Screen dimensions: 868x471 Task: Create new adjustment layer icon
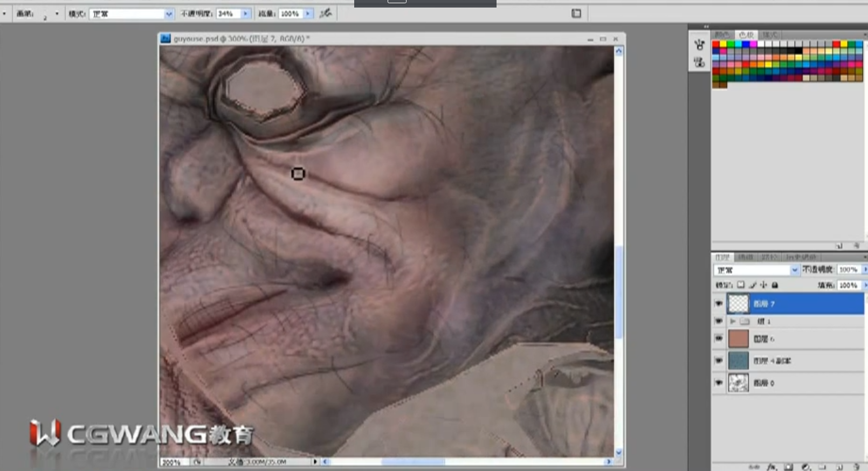806,467
